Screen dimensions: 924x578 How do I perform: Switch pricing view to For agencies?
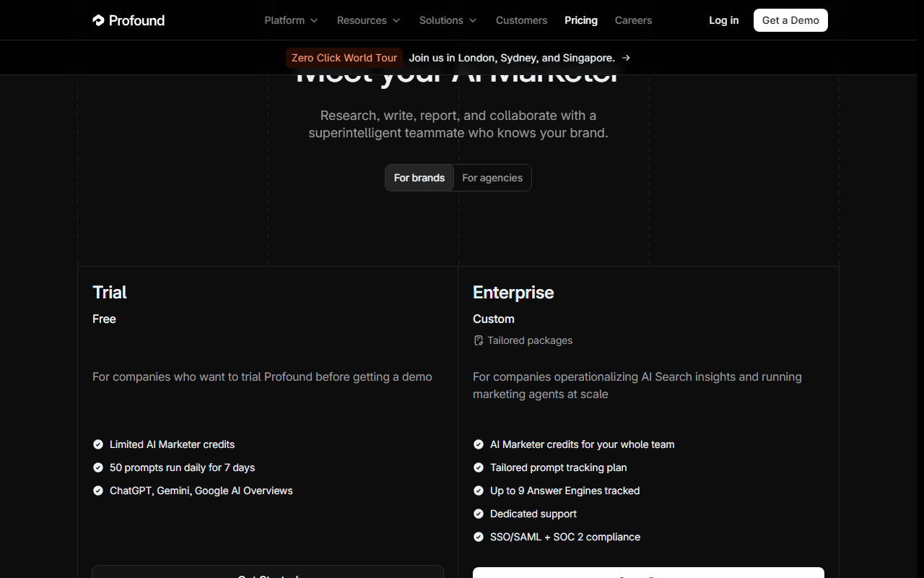492,178
